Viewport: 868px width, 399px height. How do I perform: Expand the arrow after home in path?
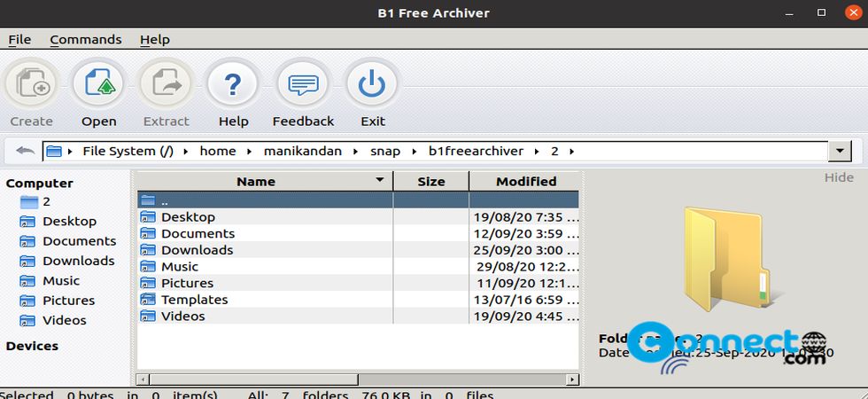pos(250,152)
